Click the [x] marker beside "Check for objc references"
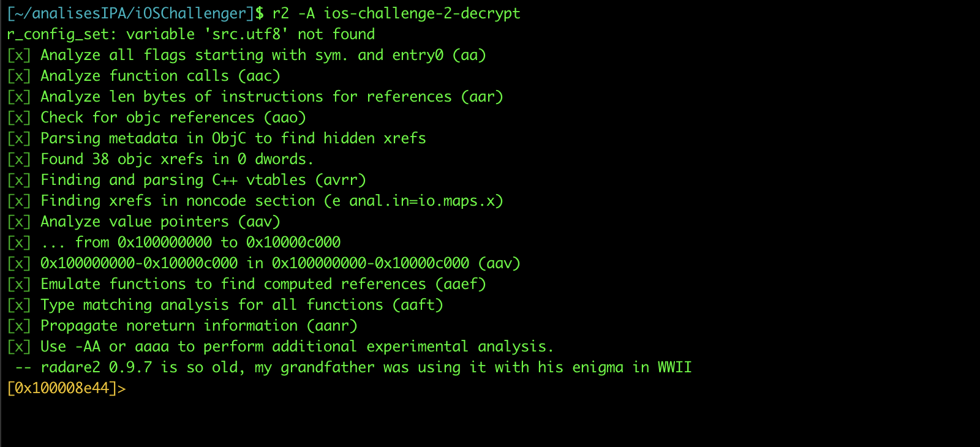Viewport: 980px width, 447px height. pos(19,118)
